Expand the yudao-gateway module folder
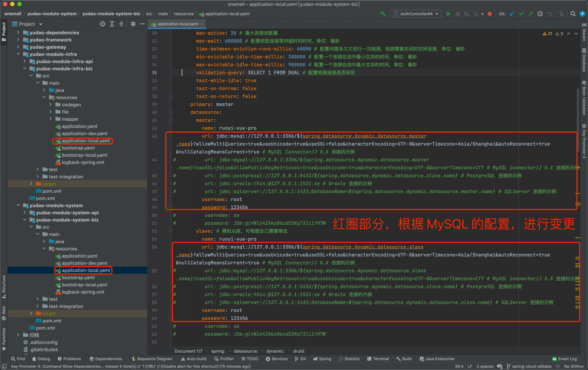Image resolution: width=588 pixels, height=370 pixels. 18,47
